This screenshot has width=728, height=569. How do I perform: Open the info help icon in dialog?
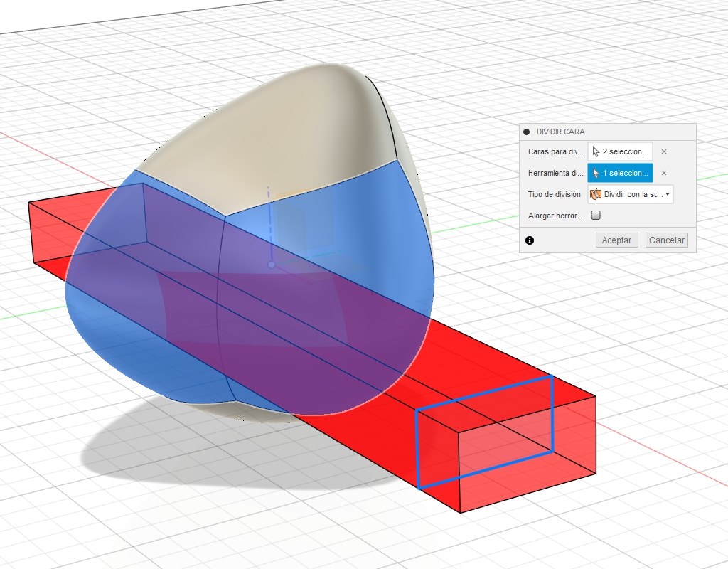coord(530,240)
